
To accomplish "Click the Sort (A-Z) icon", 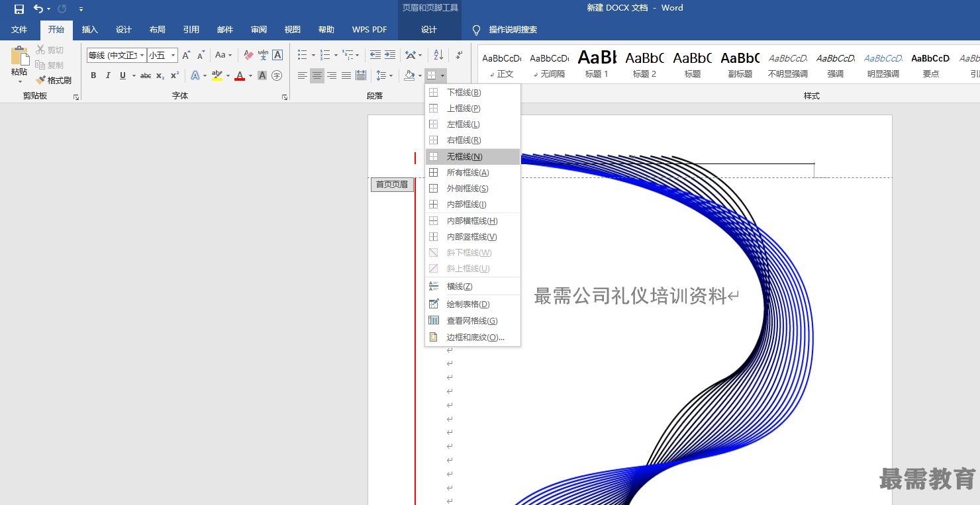I will point(438,55).
